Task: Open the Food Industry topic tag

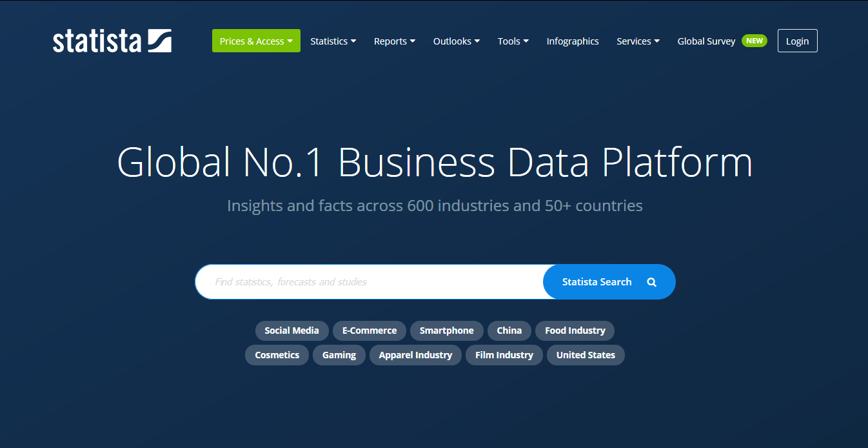Action: (x=575, y=331)
